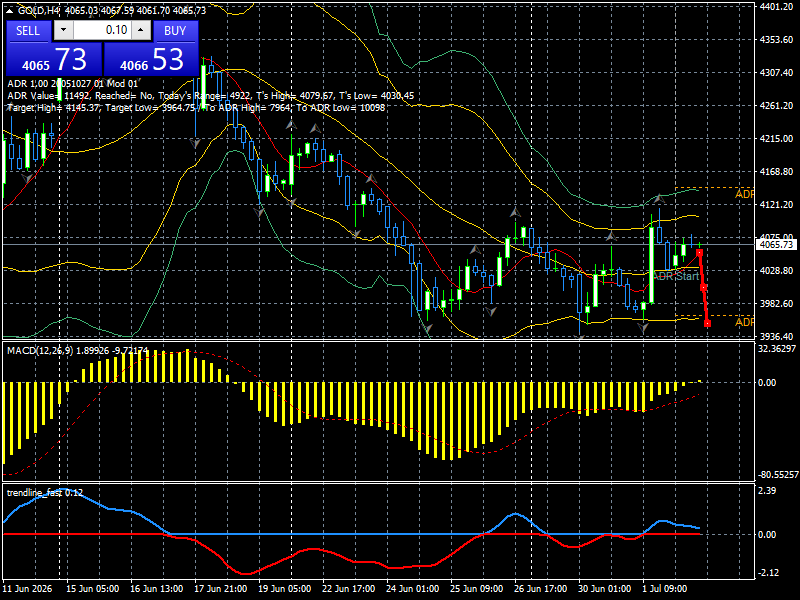Click the trendline scale value 2.39
Viewport: 800px width, 600px height.
[x=767, y=491]
